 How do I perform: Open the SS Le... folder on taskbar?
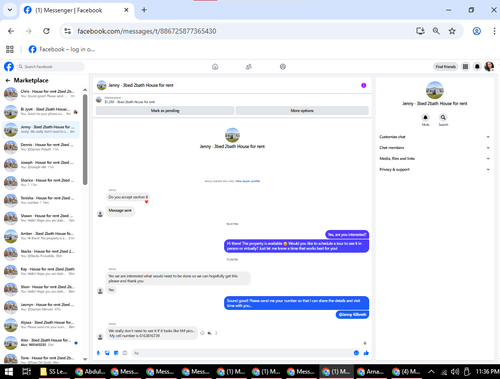point(54,371)
